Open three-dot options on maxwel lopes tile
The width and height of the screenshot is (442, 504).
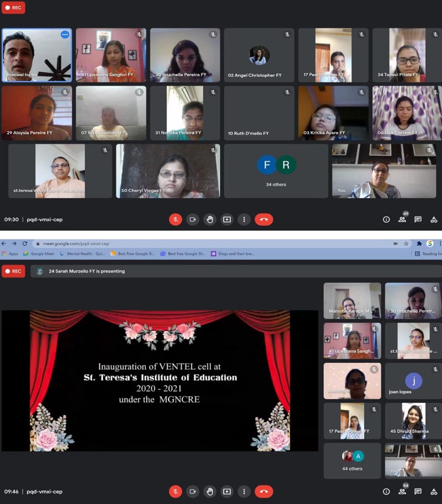[65, 34]
